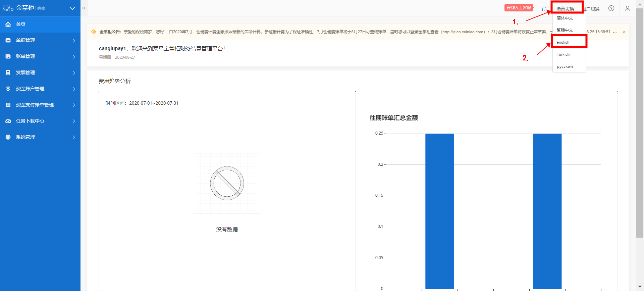Open the qian.cainiao.com link in the announcement
The height and width of the screenshot is (291, 644).
click(x=463, y=32)
